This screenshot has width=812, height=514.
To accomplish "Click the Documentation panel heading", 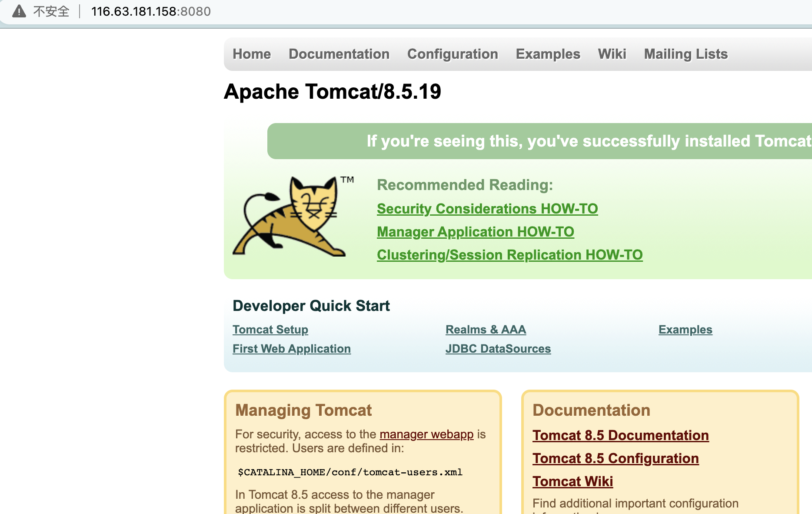I will coord(591,410).
